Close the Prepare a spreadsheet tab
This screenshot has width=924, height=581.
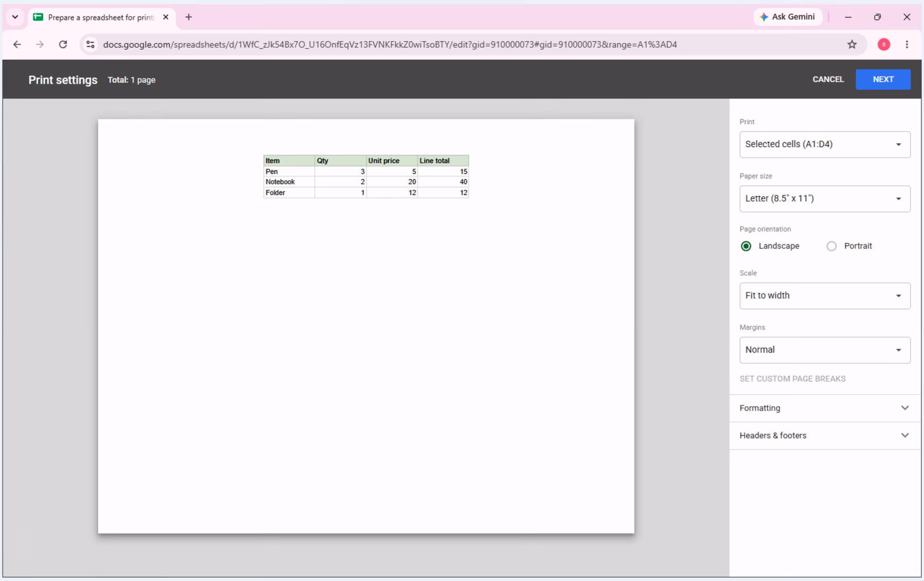point(165,17)
